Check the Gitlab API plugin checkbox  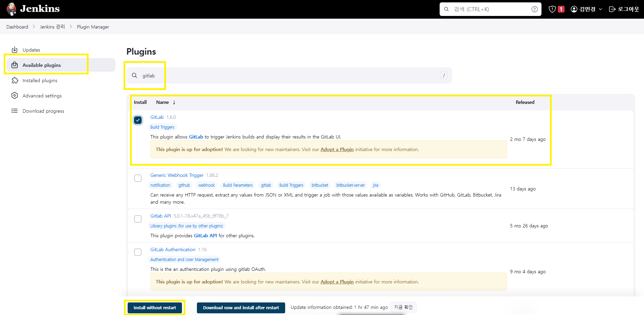pyautogui.click(x=138, y=219)
